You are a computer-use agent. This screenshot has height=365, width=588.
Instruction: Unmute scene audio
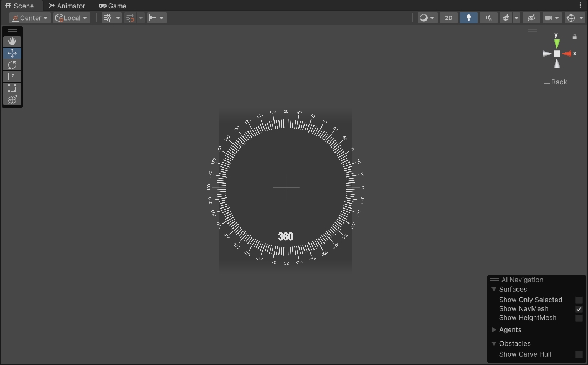click(x=488, y=17)
